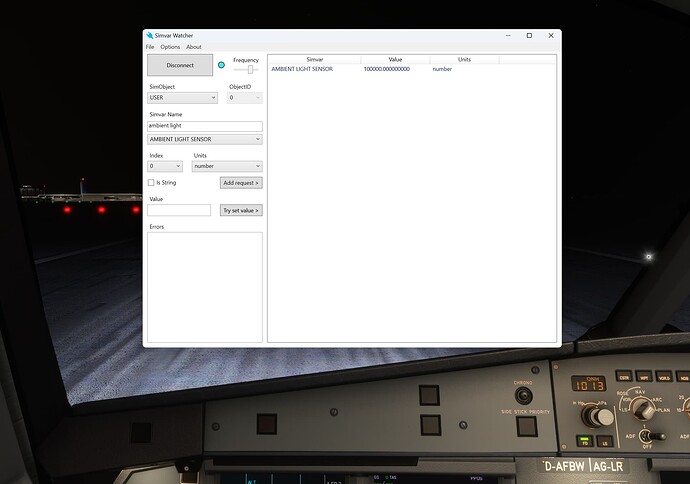
Task: Open the Units dropdown showing number
Action: pyautogui.click(x=227, y=166)
